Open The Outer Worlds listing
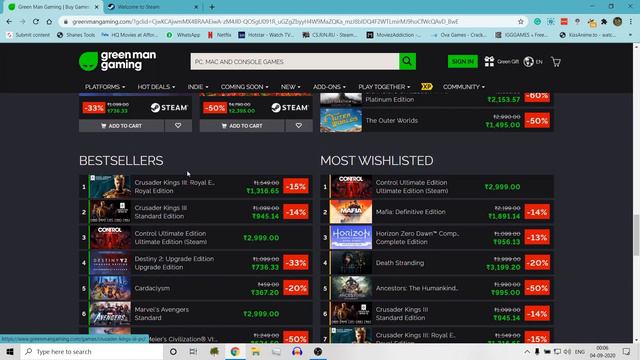 pyautogui.click(x=437, y=120)
